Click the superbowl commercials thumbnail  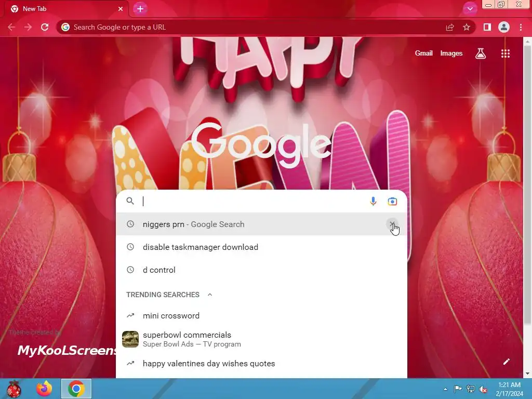(130, 339)
